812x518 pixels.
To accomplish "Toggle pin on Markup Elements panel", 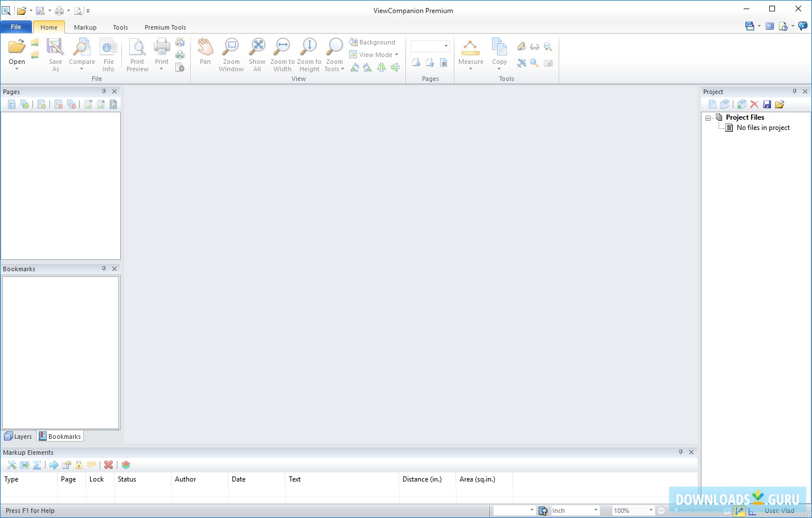I will [x=680, y=452].
